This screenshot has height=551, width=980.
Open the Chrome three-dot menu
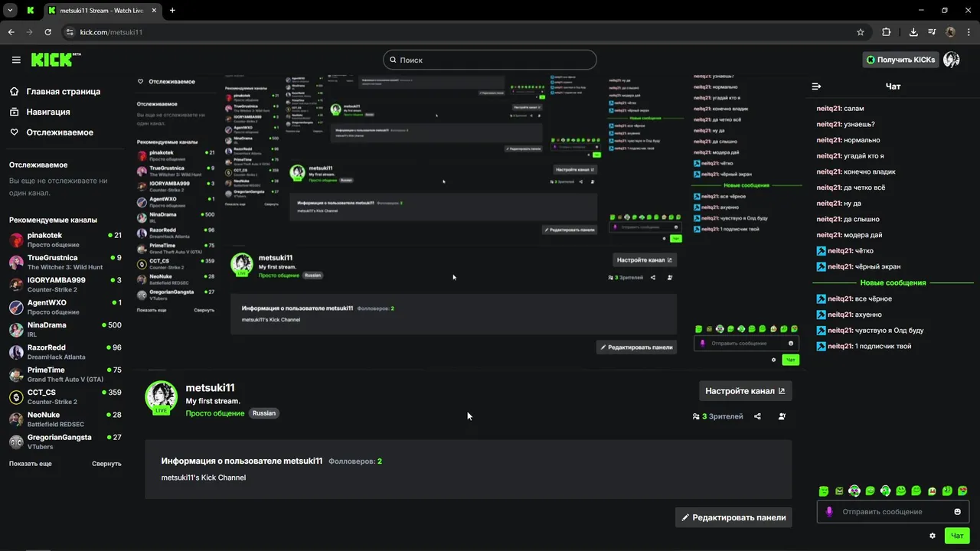[969, 32]
